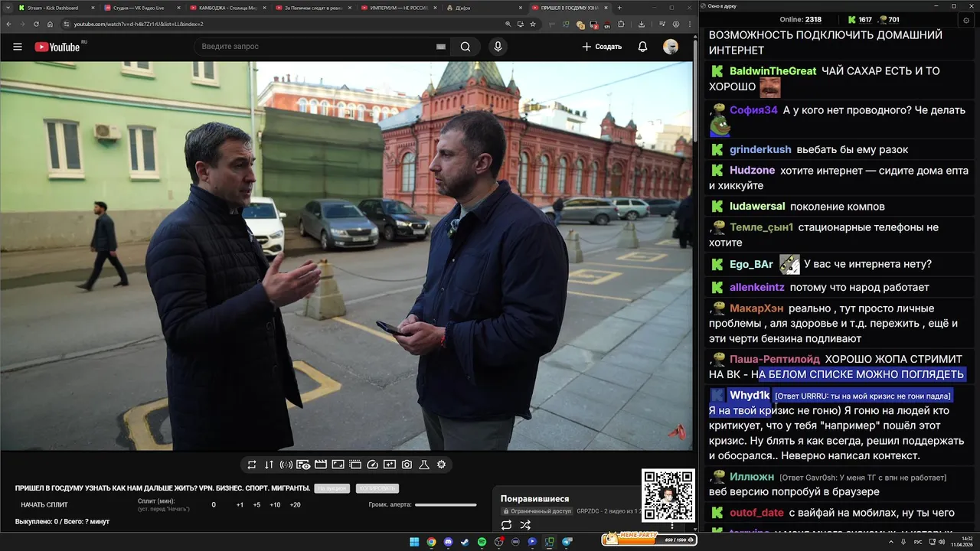Bookmark this page with the star
Viewport: 980px width, 551px height.
point(533,24)
